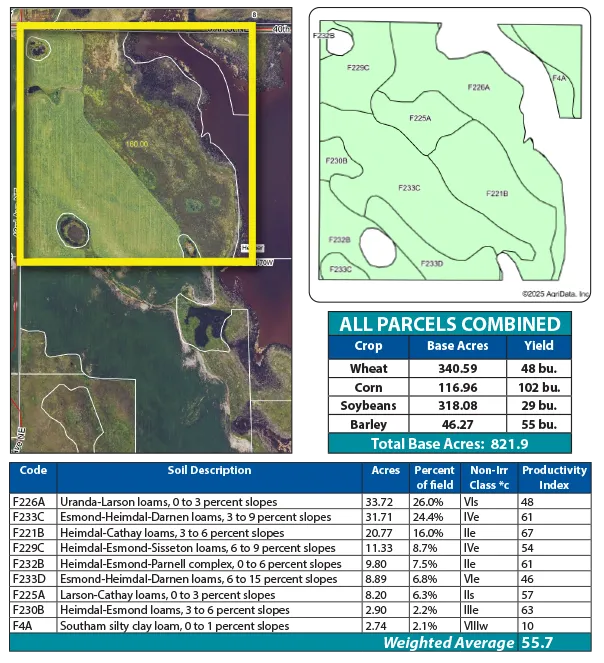Screen dimensions: 604x663
Task: Select the F229C area on soil map
Action: [x=357, y=68]
